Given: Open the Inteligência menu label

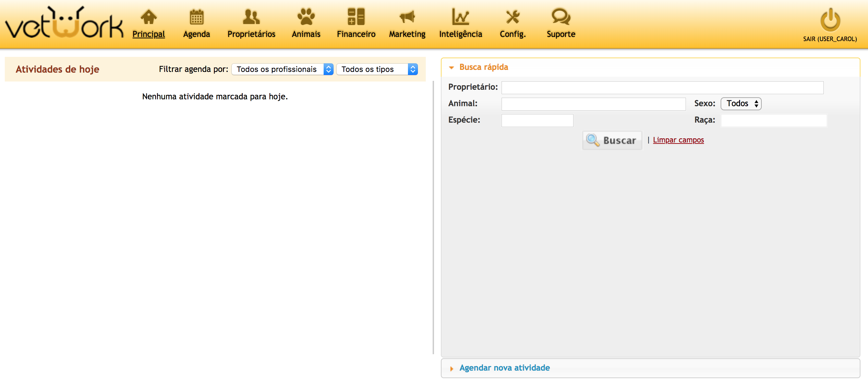Looking at the screenshot, I should 460,34.
